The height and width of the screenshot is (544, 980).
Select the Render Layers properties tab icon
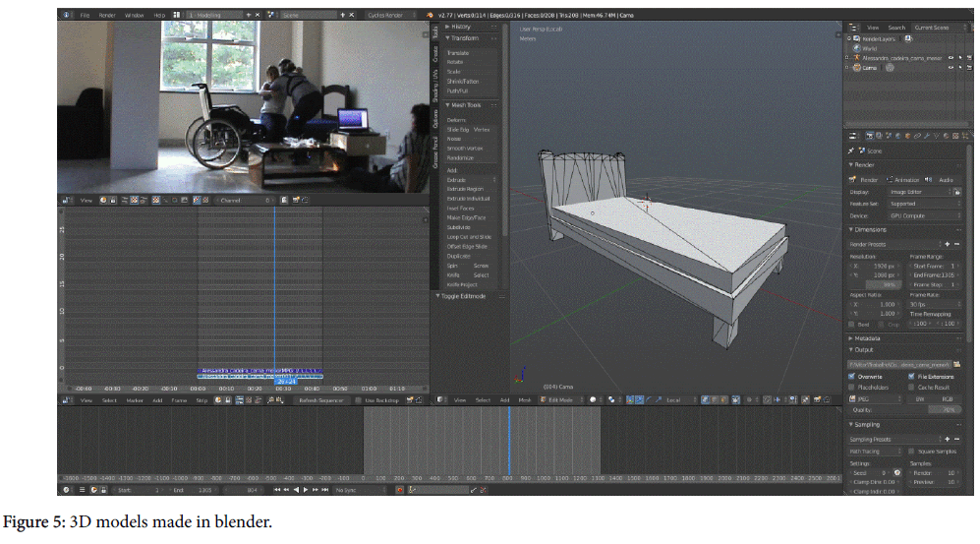pos(880,136)
